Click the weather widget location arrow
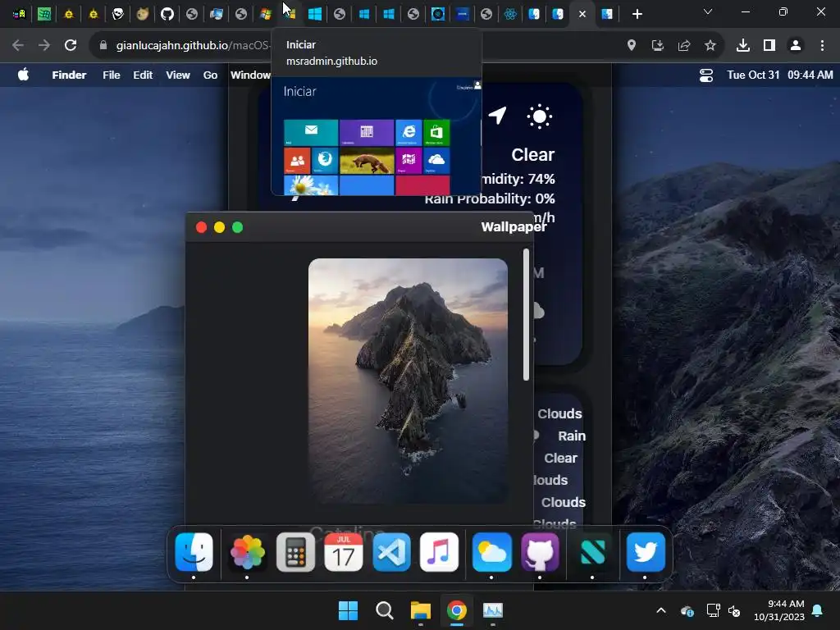840x630 pixels. point(498,115)
